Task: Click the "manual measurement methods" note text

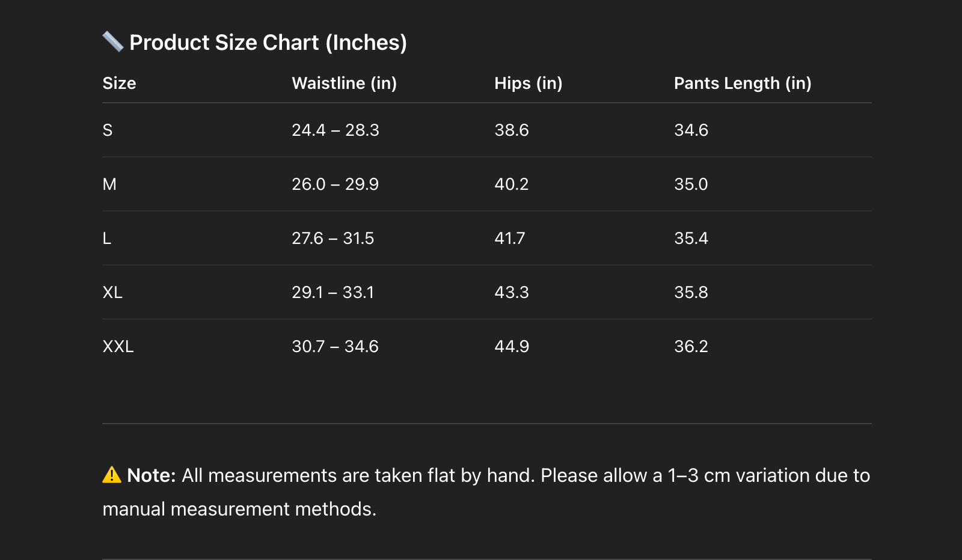Action: point(239,509)
